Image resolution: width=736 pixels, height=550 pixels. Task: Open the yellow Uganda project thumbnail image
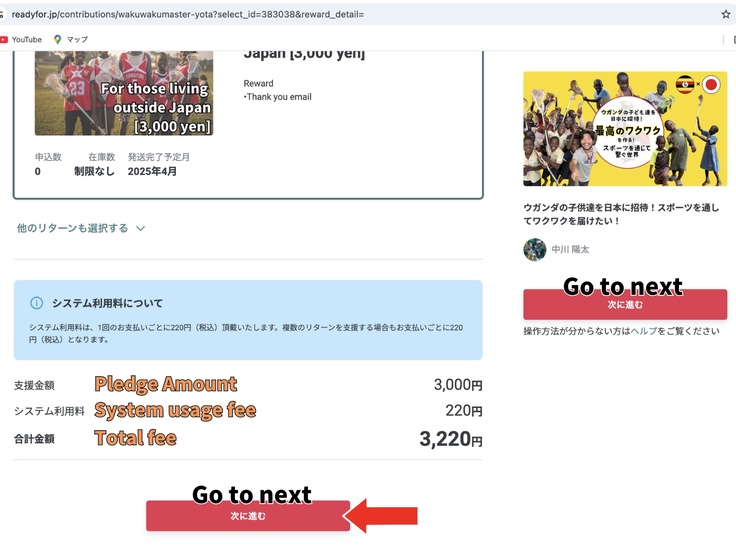pyautogui.click(x=625, y=129)
